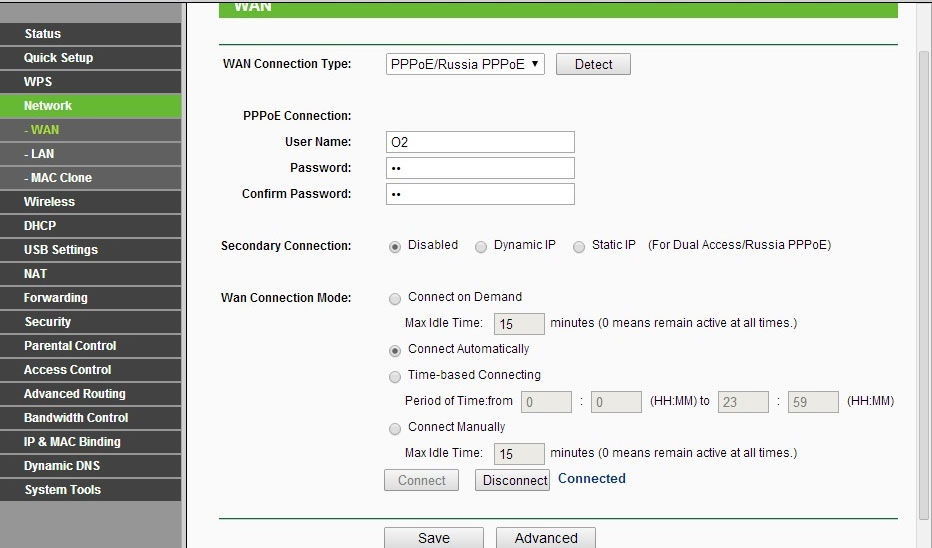Open the Security menu item
The width and height of the screenshot is (932, 548).
90,322
